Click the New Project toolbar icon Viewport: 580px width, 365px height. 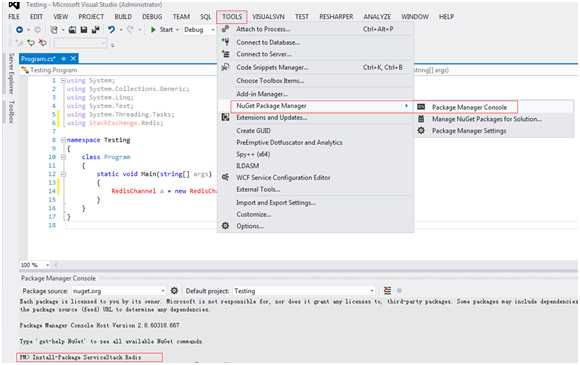[x=54, y=30]
